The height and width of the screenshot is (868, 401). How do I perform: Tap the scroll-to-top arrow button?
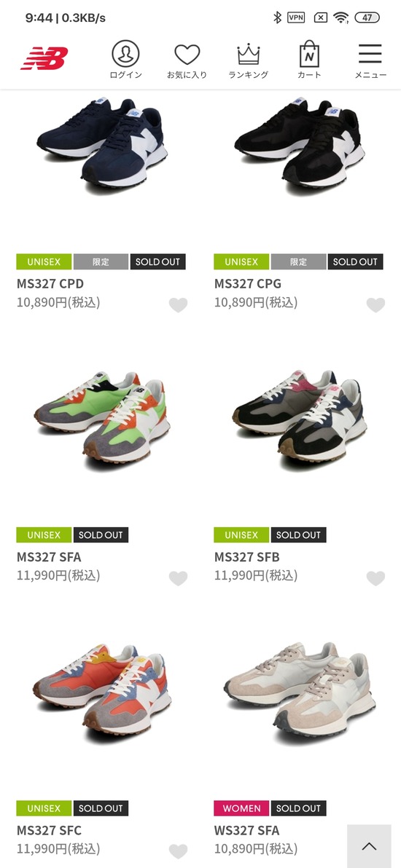click(370, 846)
